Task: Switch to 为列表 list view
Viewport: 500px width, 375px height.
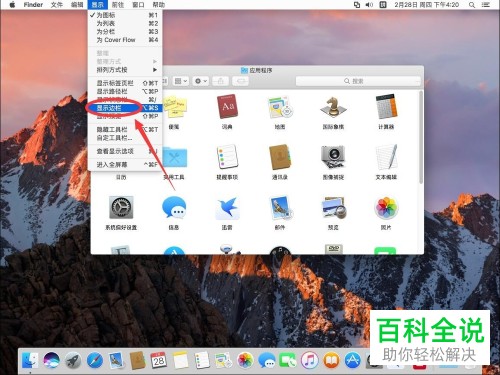Action: [125, 23]
